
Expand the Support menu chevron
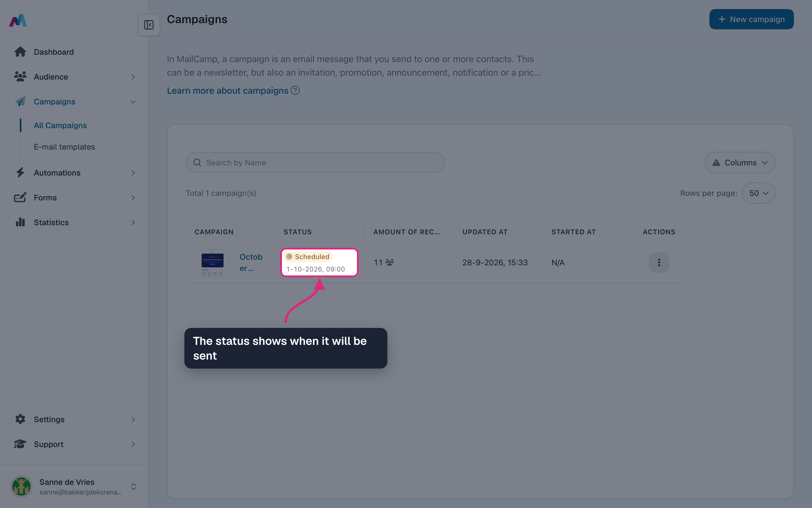point(133,444)
